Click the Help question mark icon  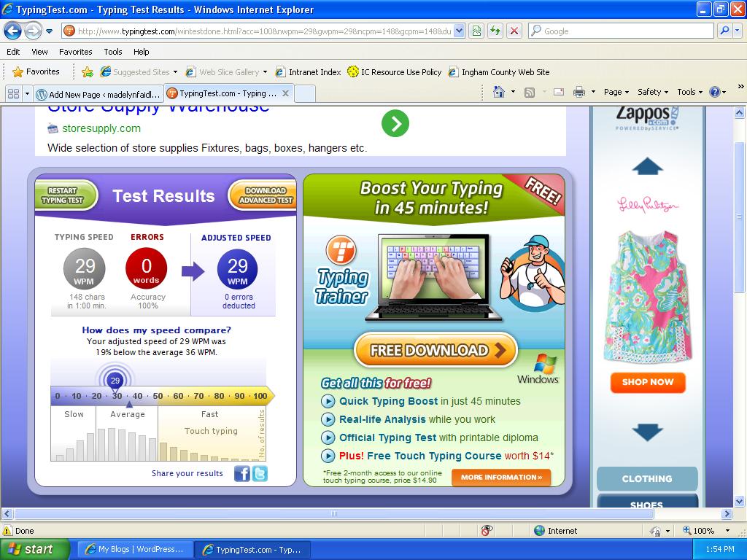point(715,93)
